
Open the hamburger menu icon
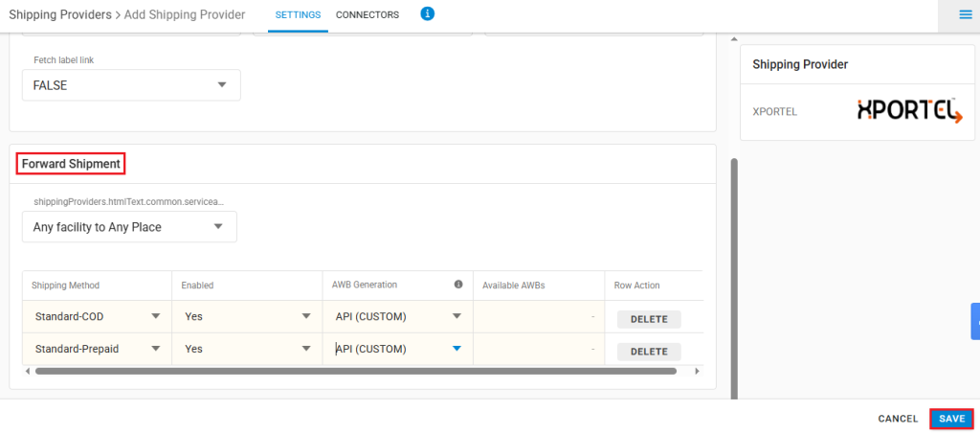(x=965, y=15)
